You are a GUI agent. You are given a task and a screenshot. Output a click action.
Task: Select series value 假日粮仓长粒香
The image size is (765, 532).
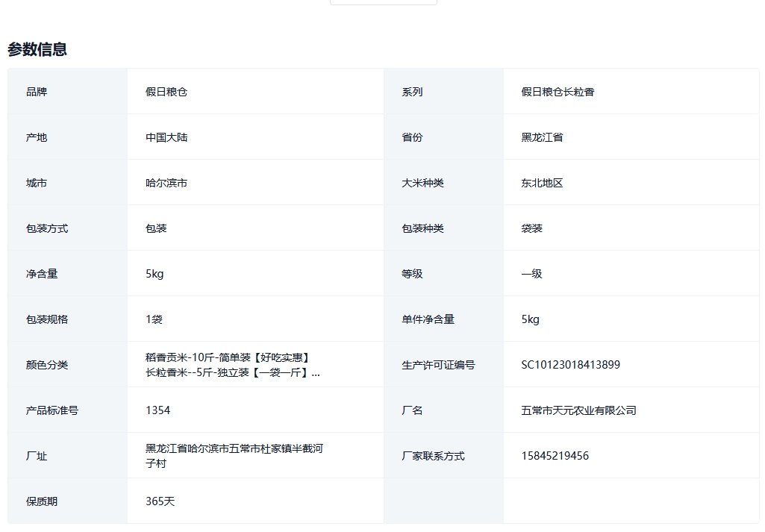coord(558,92)
